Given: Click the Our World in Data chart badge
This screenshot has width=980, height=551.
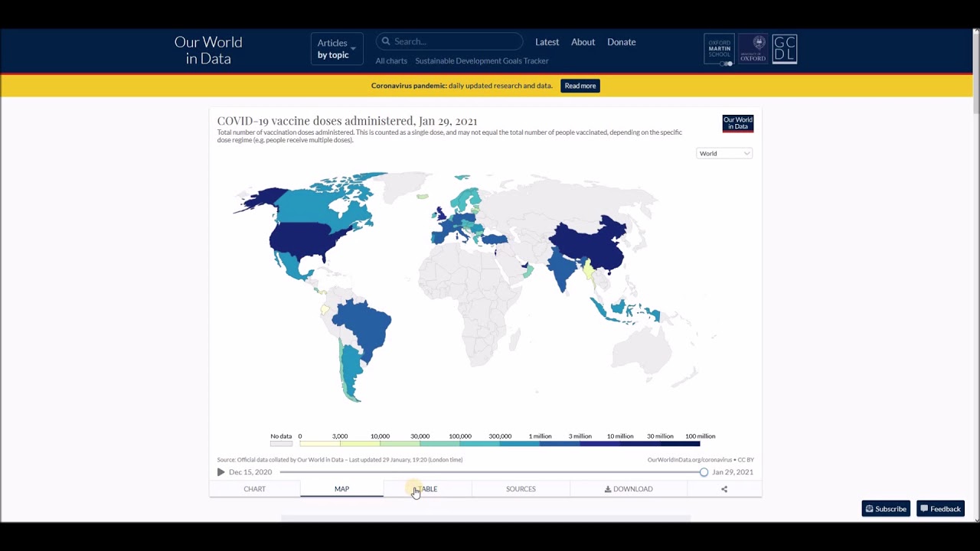Looking at the screenshot, I should 737,123.
